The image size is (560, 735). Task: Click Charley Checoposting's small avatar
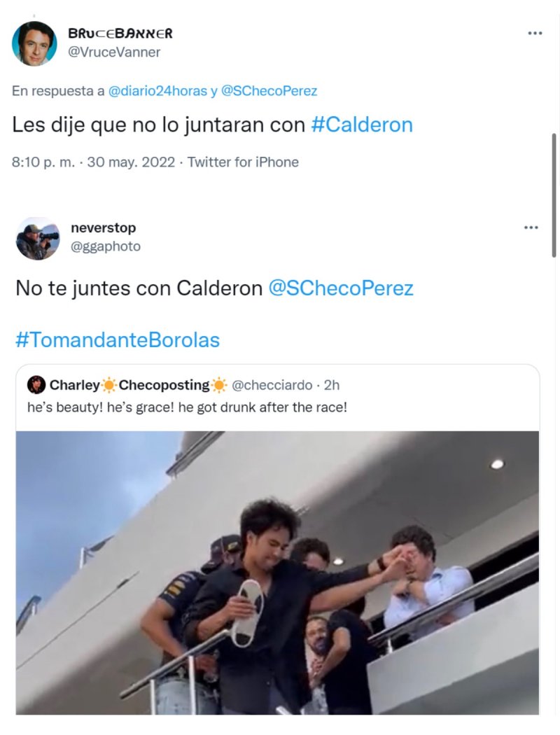(x=36, y=385)
